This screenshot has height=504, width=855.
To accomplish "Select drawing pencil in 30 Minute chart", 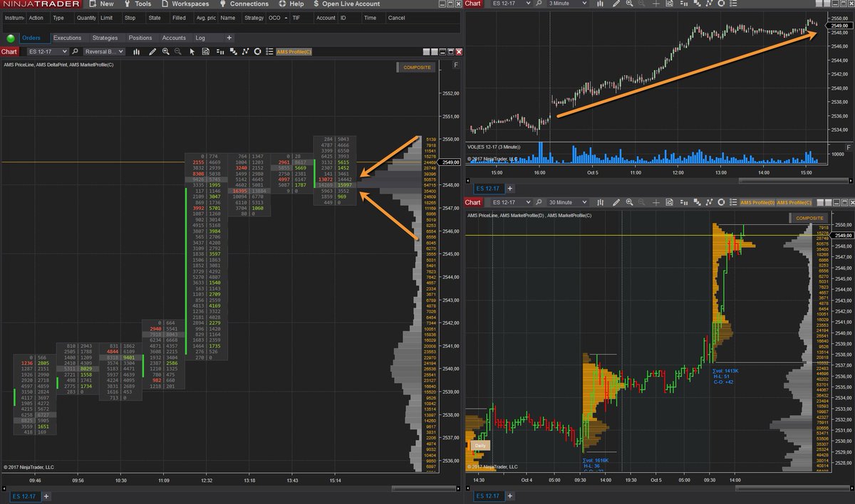I will 616,202.
